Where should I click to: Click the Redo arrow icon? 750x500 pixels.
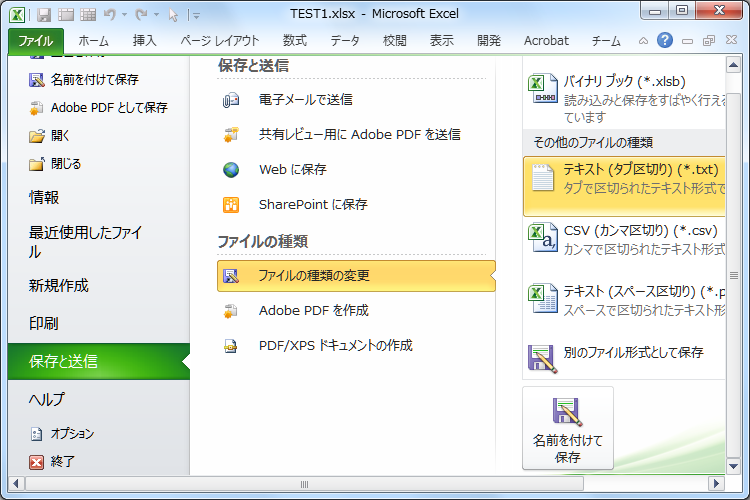pos(141,15)
